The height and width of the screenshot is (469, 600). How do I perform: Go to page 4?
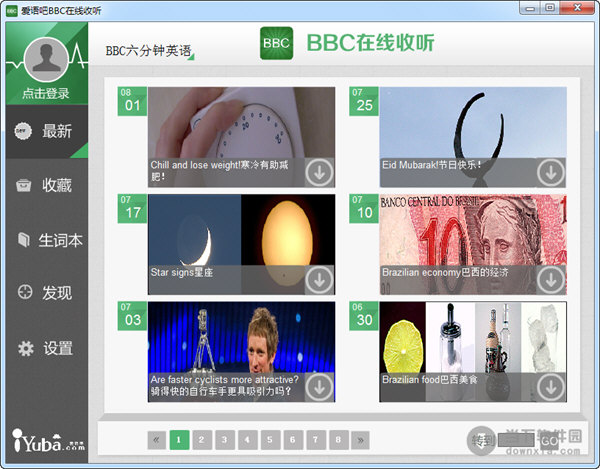click(247, 440)
